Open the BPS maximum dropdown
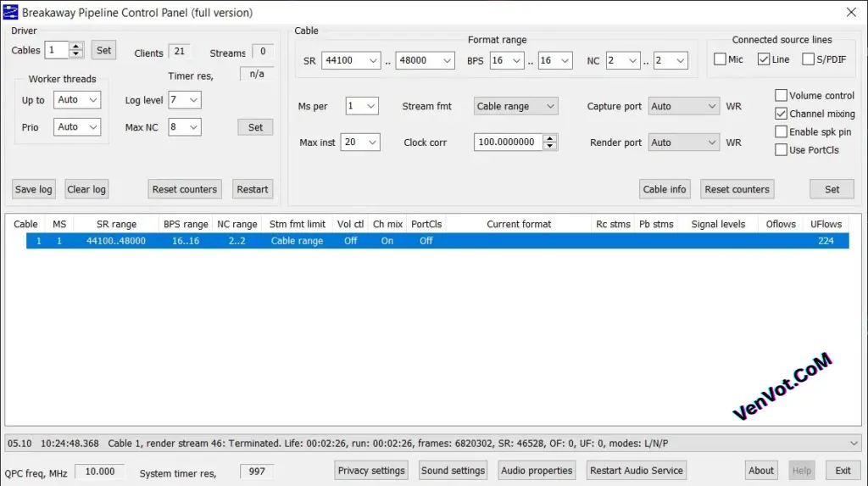The height and width of the screenshot is (486, 868). click(554, 60)
